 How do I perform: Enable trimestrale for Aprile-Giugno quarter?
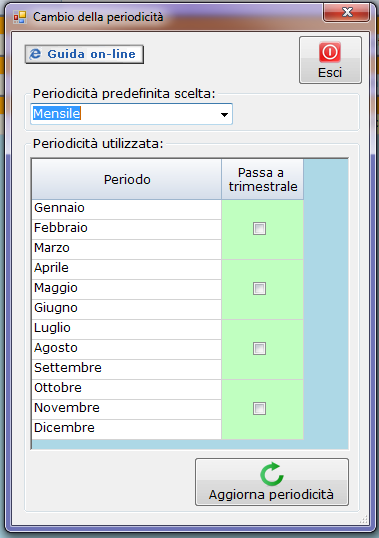(x=259, y=289)
